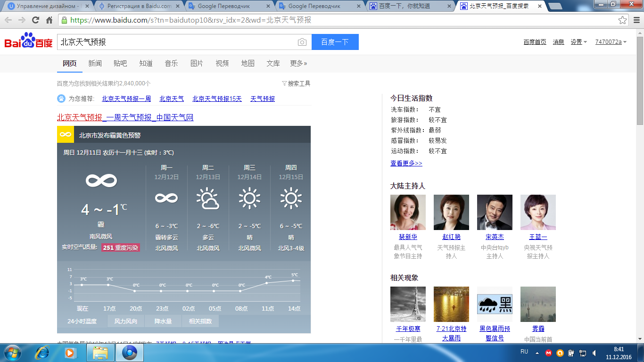Click the 黑色暴雨预警信号 thumbnail image
The height and width of the screenshot is (362, 644).
pos(495,304)
